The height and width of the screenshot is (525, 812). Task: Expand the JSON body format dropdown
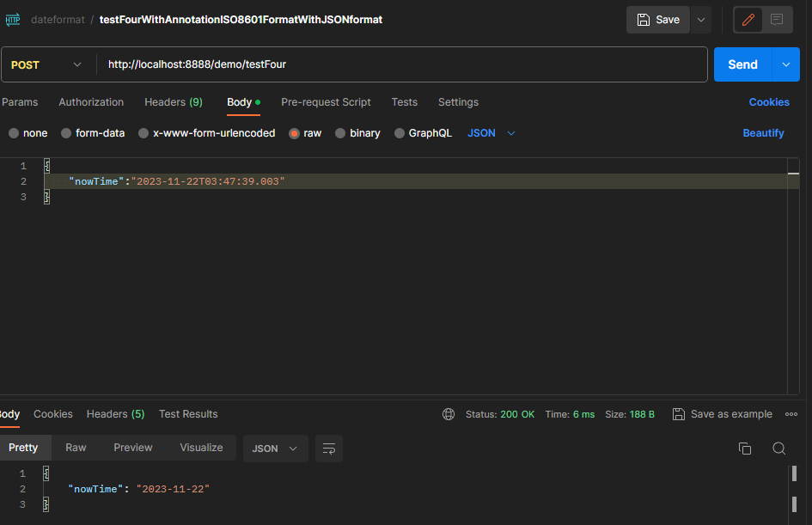[491, 133]
